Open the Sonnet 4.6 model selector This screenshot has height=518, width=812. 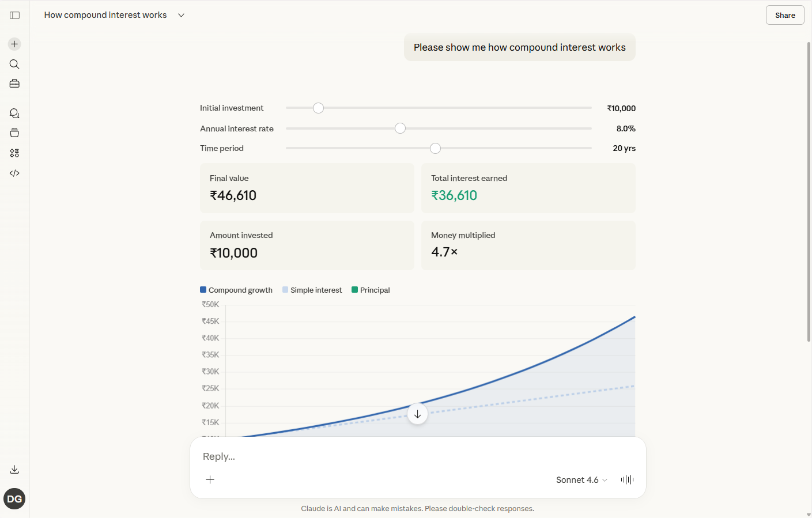tap(581, 480)
